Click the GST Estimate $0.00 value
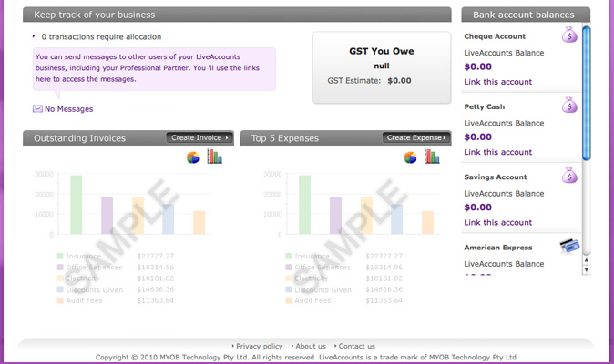The image size is (614, 364). tap(399, 81)
